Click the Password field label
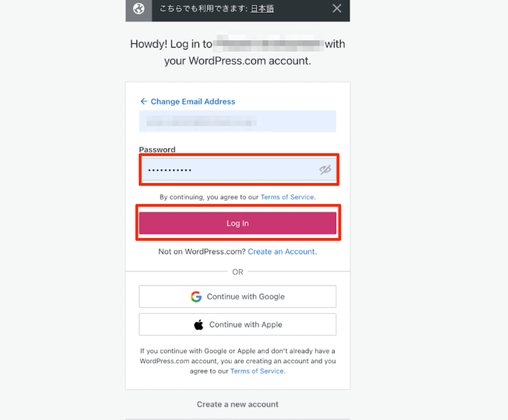 point(157,149)
